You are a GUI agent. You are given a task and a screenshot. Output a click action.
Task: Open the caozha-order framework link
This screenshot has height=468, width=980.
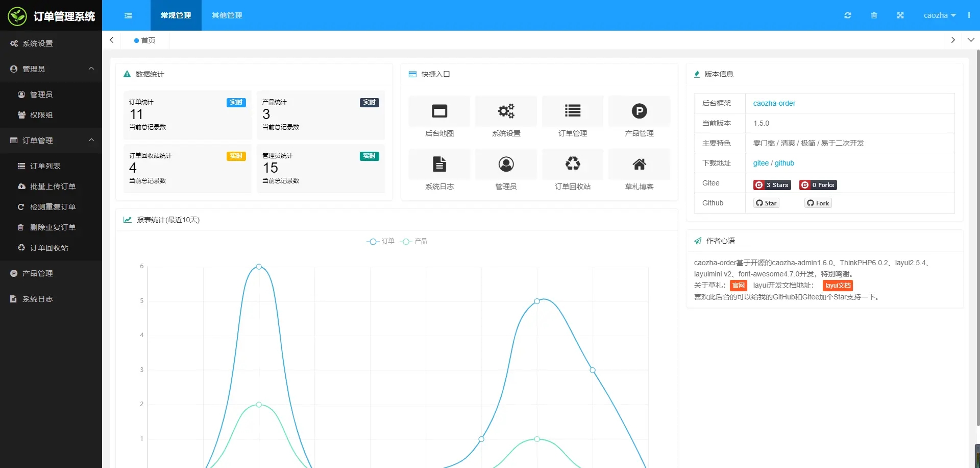[x=774, y=103]
